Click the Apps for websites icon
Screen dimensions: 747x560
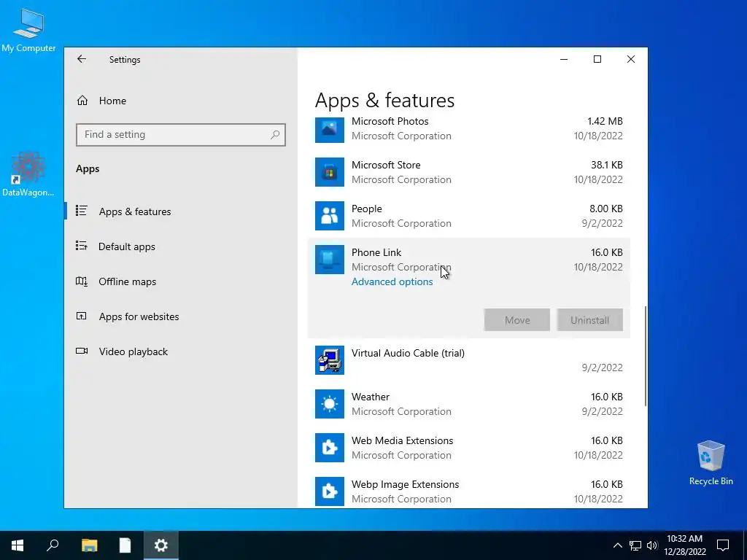click(x=82, y=316)
